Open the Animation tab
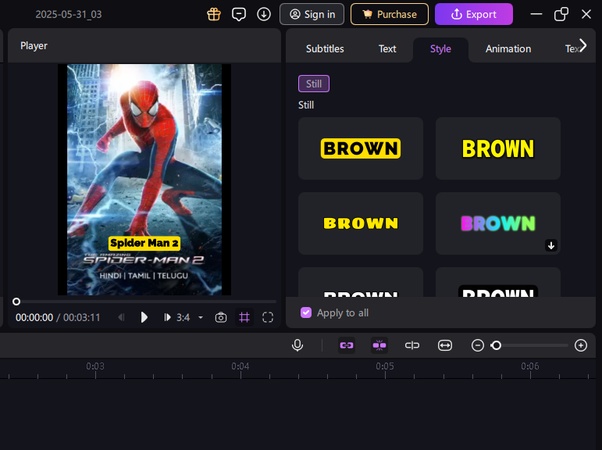 [508, 49]
